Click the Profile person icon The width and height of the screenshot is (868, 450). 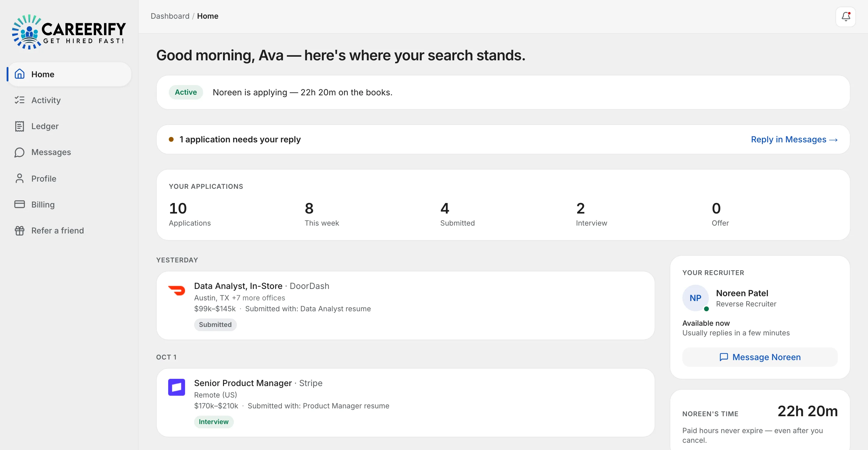[20, 178]
